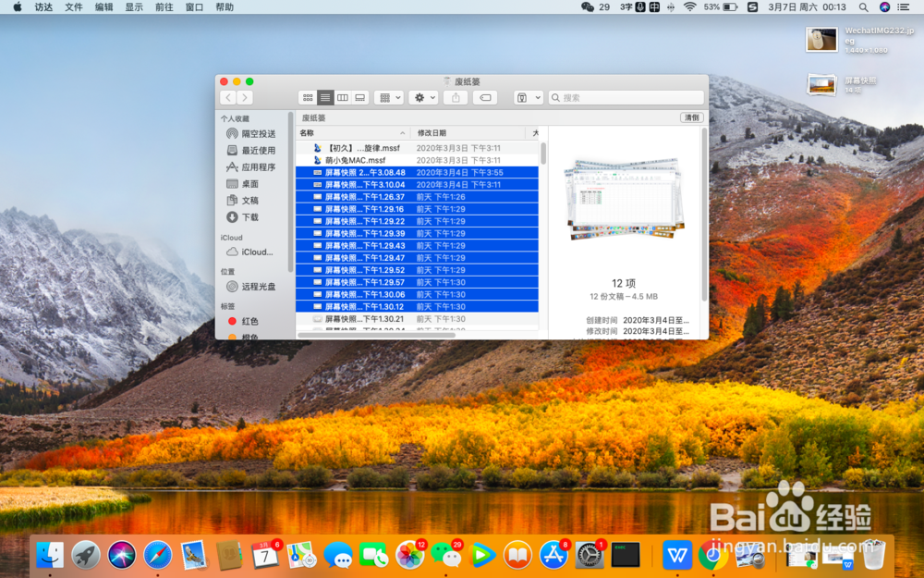
Task: Sort by the 名称 column header
Action: tap(352, 132)
